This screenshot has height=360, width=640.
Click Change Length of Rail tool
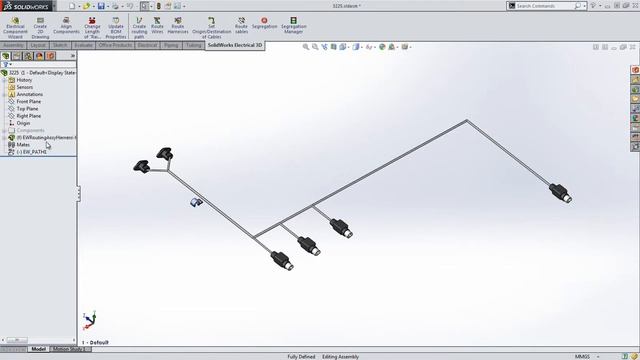(92, 28)
